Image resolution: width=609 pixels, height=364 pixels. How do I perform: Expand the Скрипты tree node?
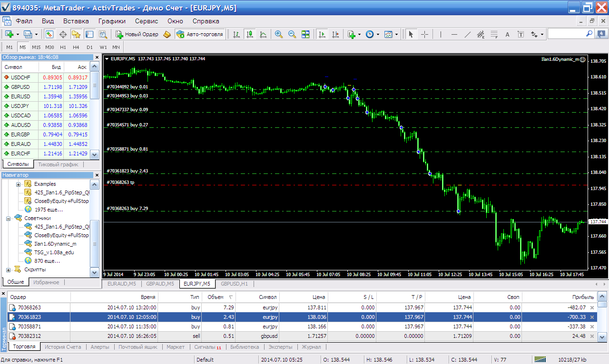click(x=9, y=269)
